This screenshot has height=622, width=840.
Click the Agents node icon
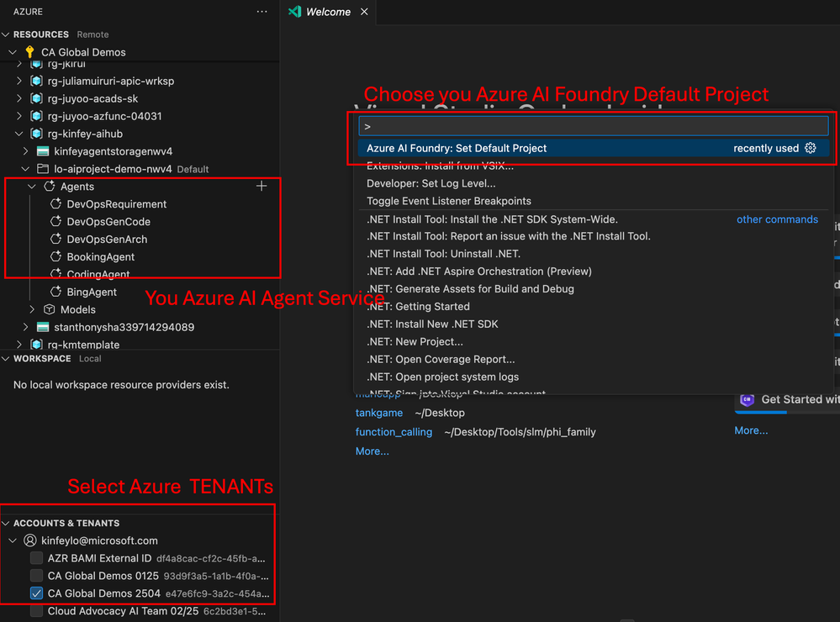point(50,187)
